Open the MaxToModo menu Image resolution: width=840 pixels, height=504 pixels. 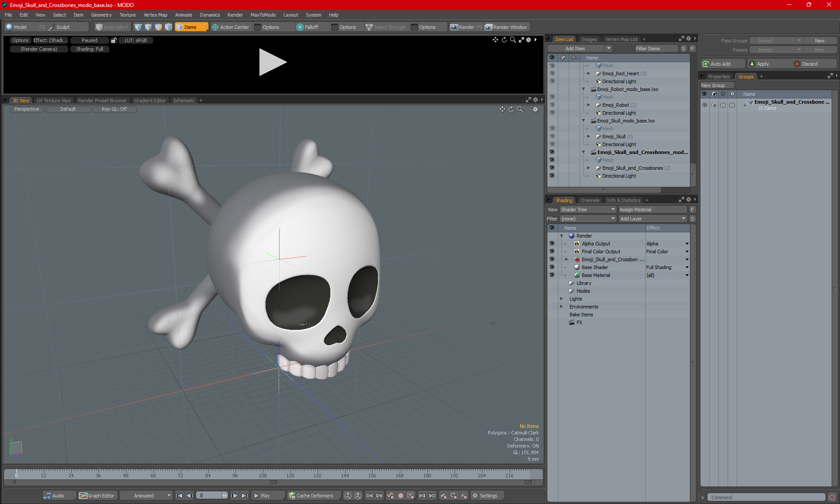[263, 15]
